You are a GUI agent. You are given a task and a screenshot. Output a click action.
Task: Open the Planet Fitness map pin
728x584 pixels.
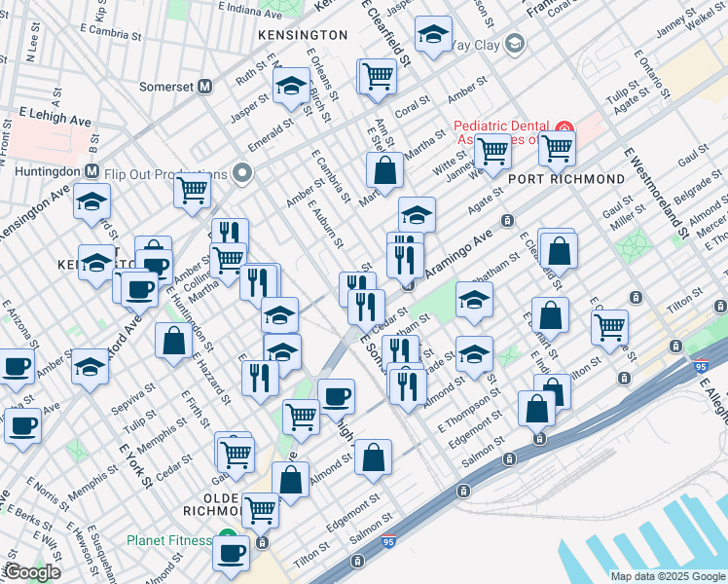point(227,540)
